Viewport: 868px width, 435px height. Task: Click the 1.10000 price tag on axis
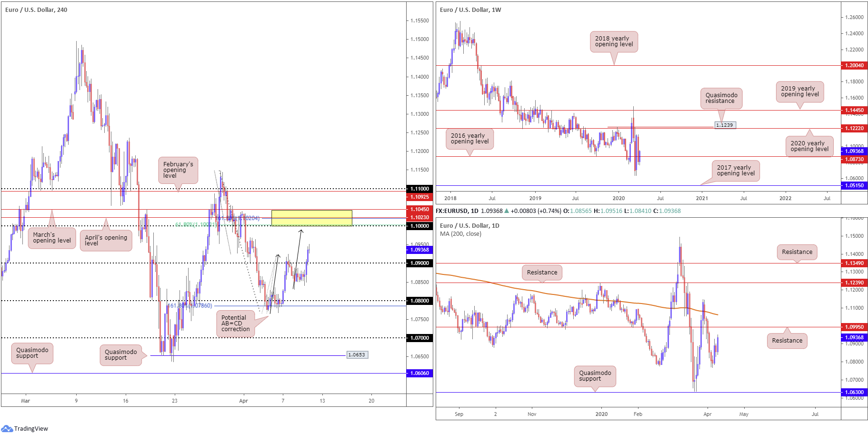pos(419,226)
